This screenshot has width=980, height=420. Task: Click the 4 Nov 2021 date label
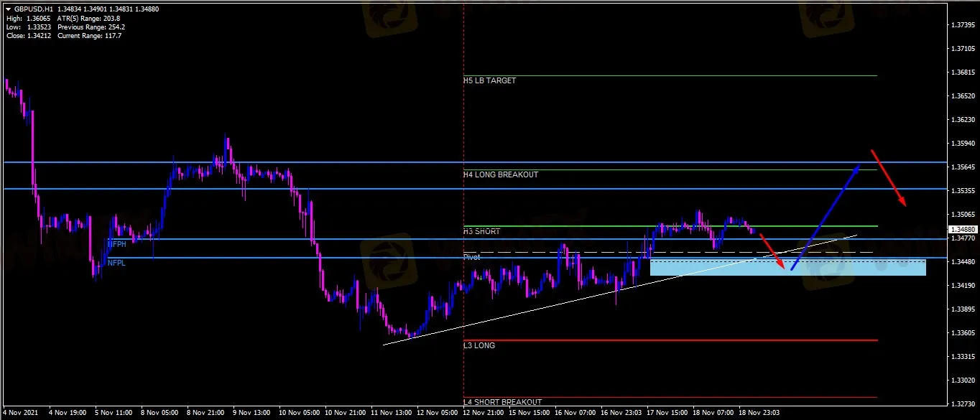pyautogui.click(x=20, y=413)
